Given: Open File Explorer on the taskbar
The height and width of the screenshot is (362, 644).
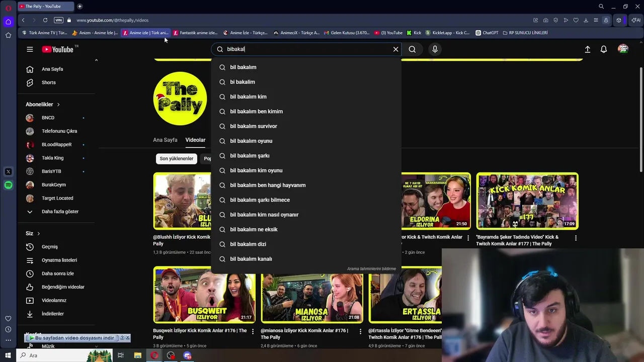Looking at the screenshot, I should [x=137, y=355].
